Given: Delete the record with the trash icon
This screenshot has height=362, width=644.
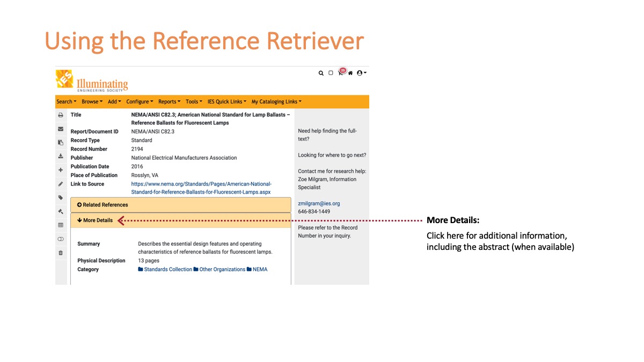Looking at the screenshot, I should (61, 253).
